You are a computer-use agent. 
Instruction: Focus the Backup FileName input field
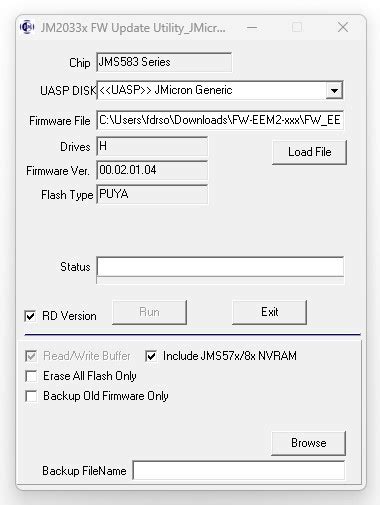pyautogui.click(x=239, y=470)
